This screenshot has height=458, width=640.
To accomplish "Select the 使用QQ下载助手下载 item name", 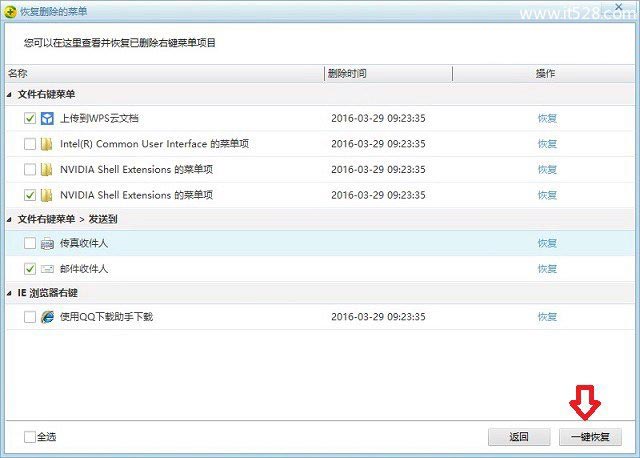I will coord(106,317).
